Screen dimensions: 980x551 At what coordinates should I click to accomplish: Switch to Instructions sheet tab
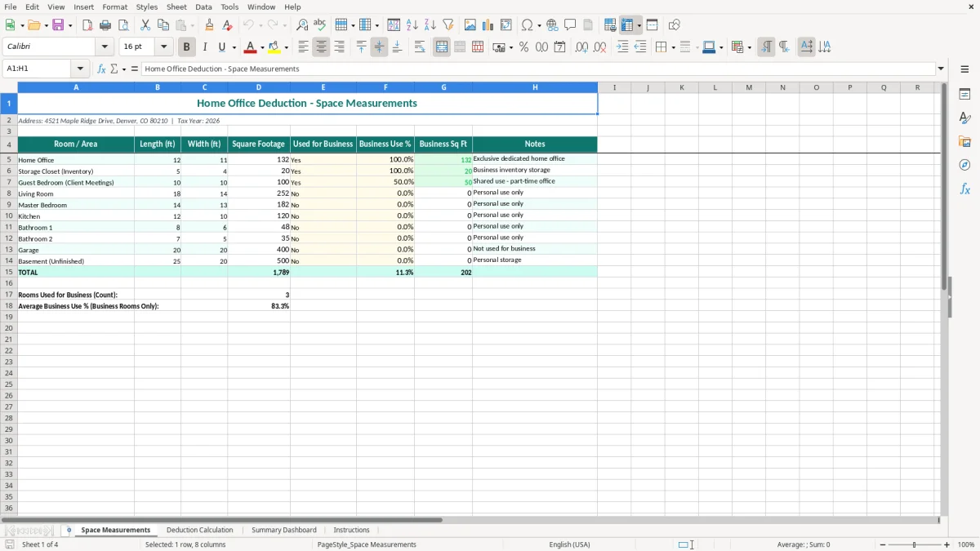352,531
